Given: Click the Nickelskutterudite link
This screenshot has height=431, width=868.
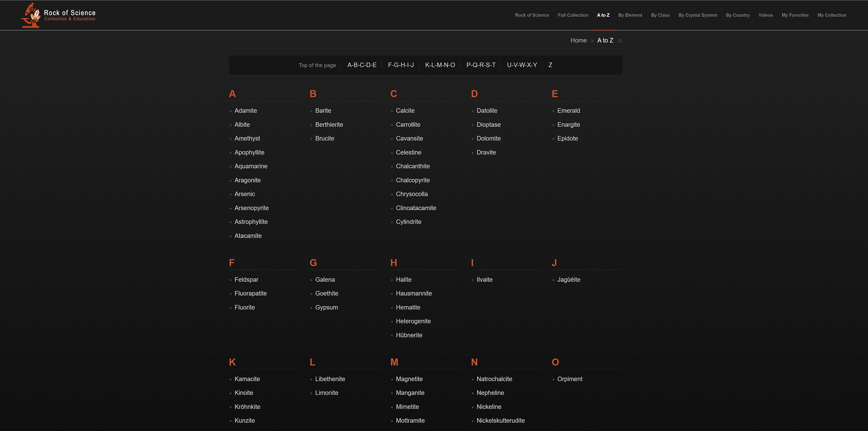Looking at the screenshot, I should coord(500,421).
